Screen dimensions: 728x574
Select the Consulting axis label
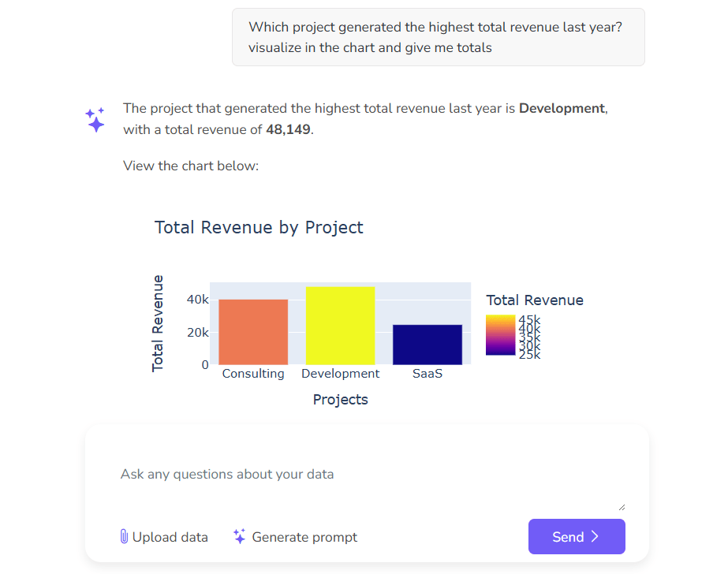252,373
